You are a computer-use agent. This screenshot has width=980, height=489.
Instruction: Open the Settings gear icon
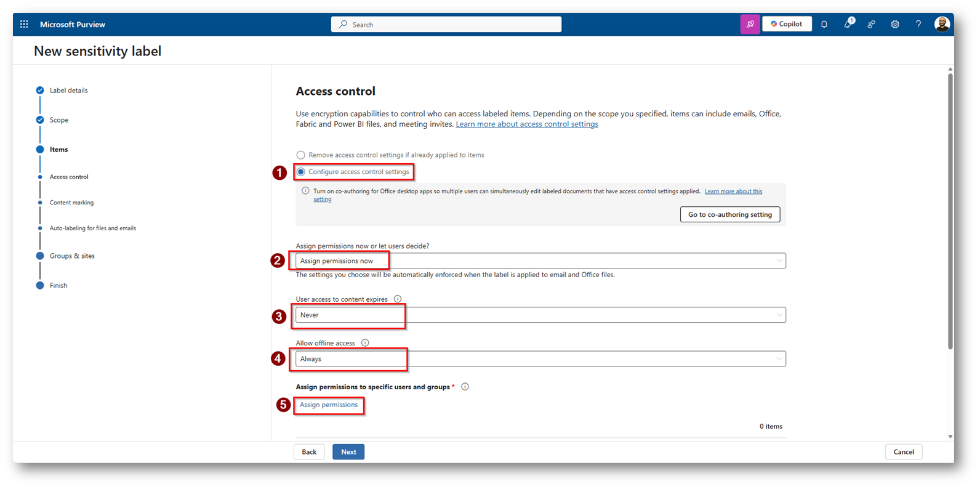click(895, 25)
